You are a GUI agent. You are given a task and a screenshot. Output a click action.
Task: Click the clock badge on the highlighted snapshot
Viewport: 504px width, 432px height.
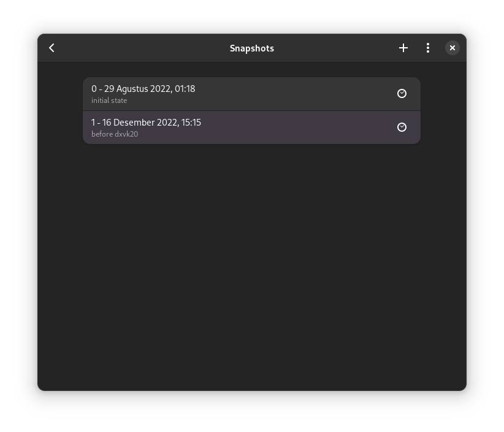(x=402, y=127)
